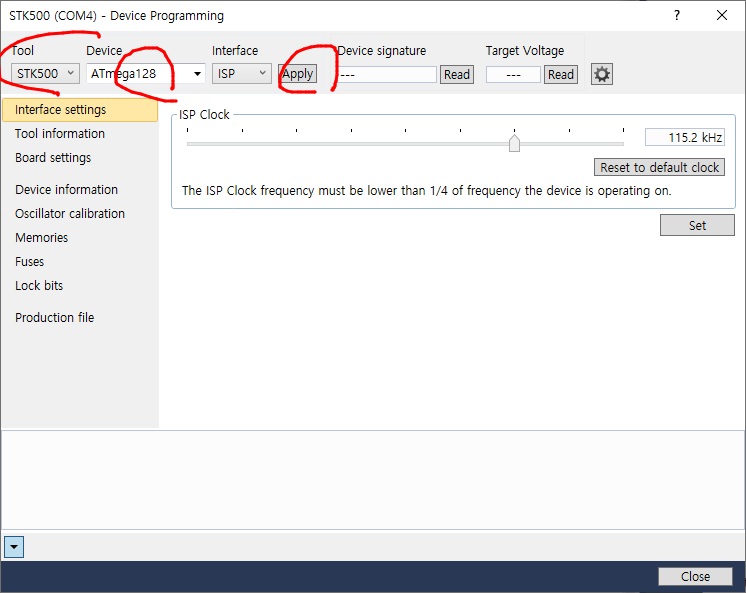746x593 pixels.
Task: Click the Close button at bottom
Action: click(695, 576)
